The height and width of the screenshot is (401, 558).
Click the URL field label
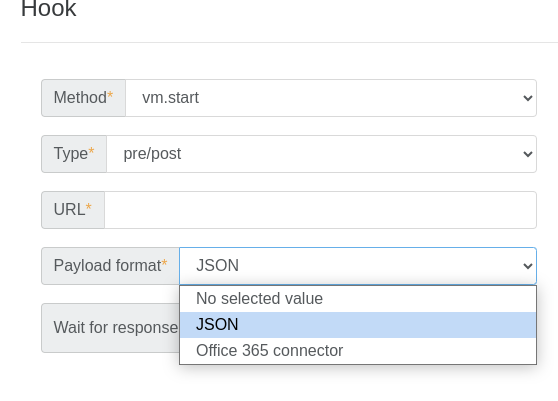pyautogui.click(x=69, y=210)
